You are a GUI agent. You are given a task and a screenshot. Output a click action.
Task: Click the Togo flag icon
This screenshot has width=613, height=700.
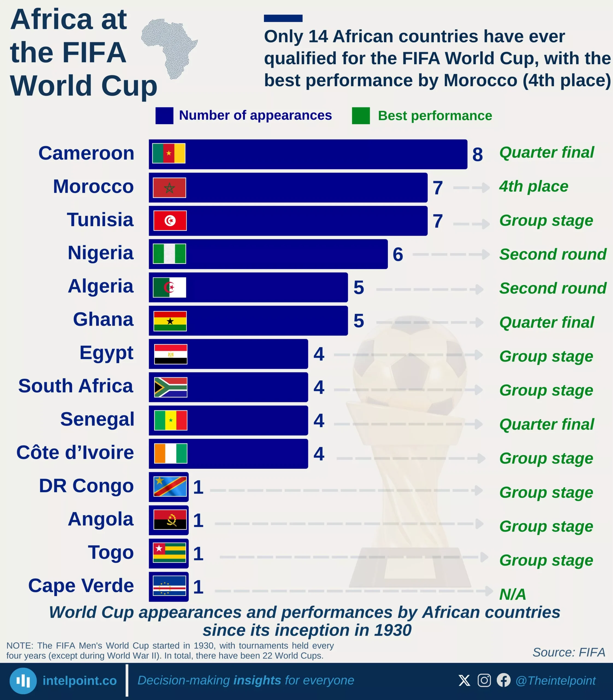click(x=169, y=553)
